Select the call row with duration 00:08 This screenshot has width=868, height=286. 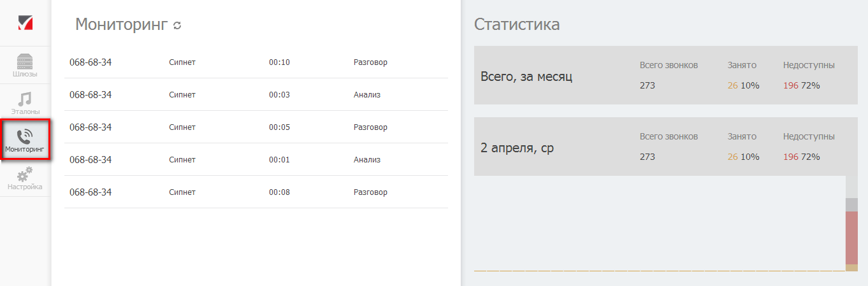pyautogui.click(x=256, y=192)
